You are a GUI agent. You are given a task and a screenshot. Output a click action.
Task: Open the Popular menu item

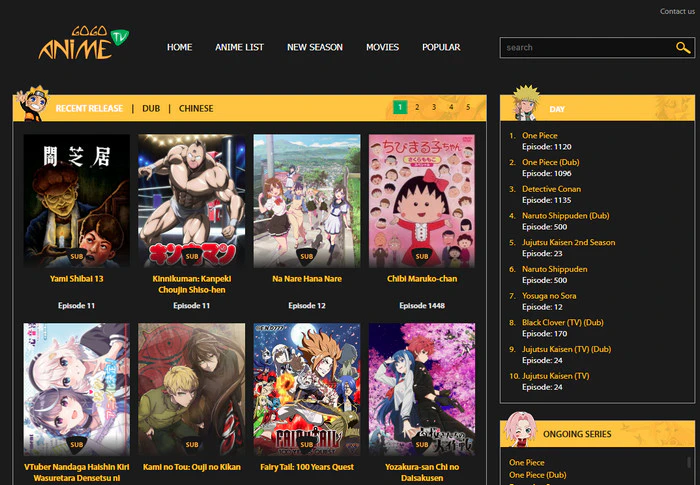441,47
